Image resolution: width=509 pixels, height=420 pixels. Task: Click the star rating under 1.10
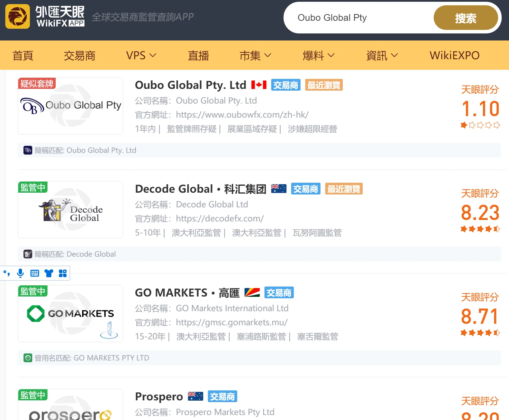click(480, 125)
